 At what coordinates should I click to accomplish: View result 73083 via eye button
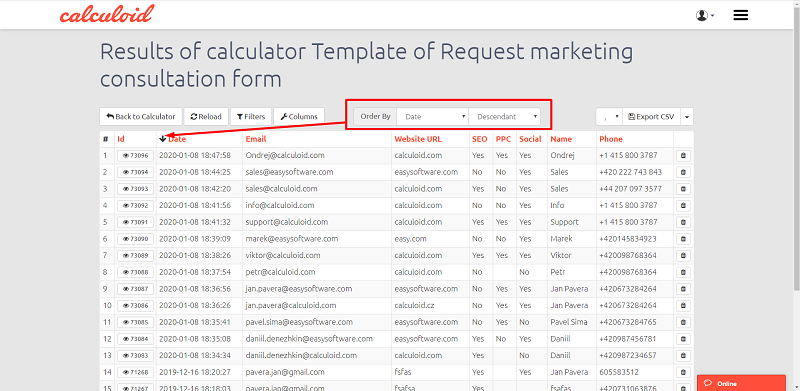(135, 356)
